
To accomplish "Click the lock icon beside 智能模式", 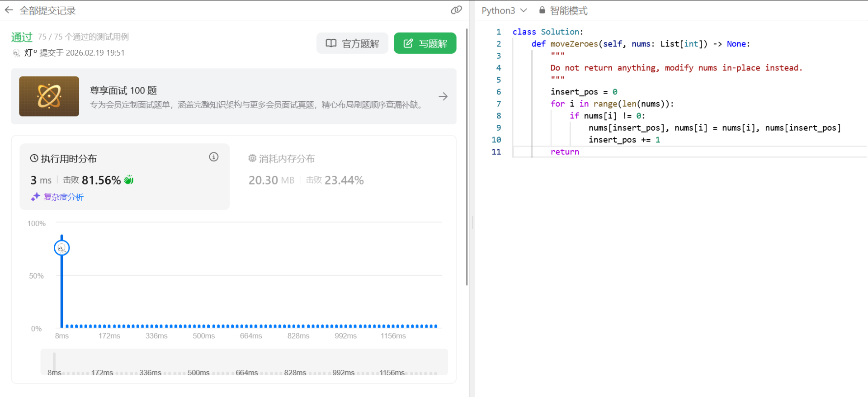I will (x=542, y=10).
